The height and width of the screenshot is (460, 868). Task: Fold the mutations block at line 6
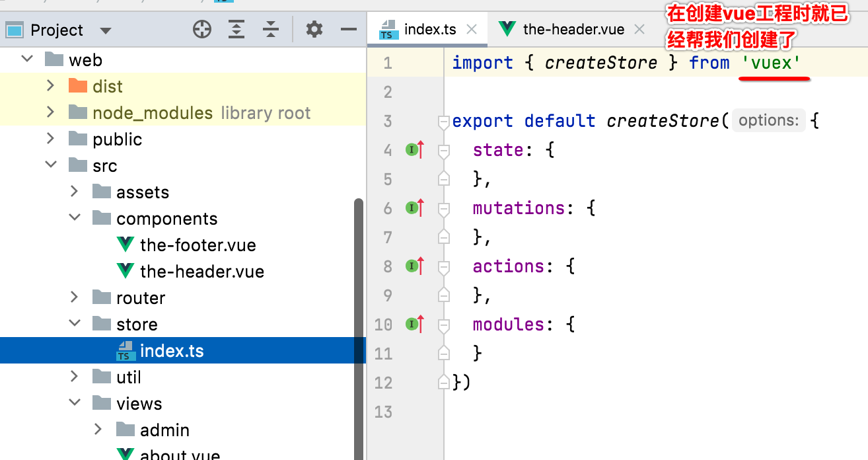point(444,208)
